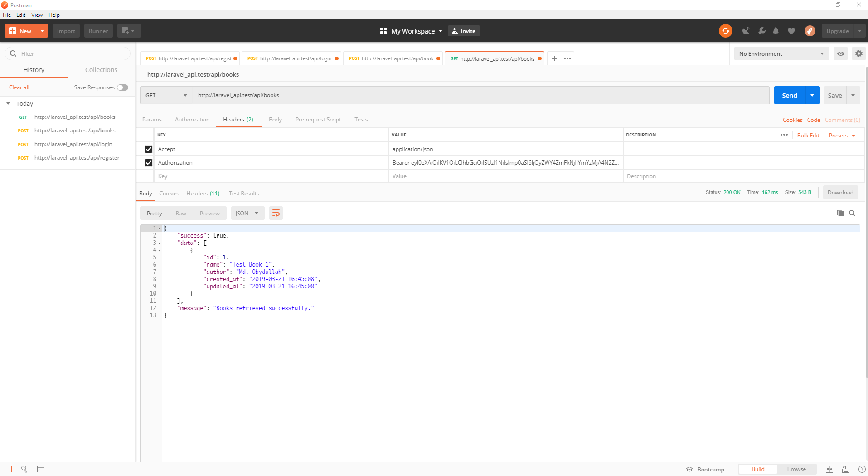Open the File menu

pos(7,15)
